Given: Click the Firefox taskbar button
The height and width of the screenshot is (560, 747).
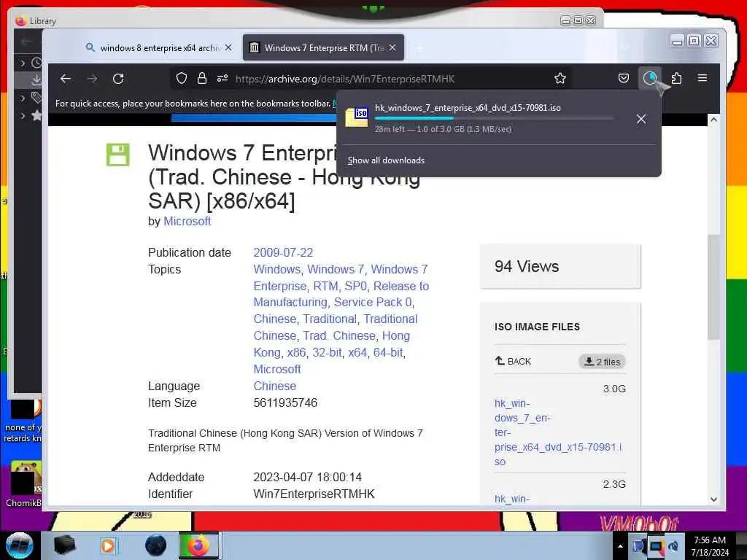Looking at the screenshot, I should [200, 545].
